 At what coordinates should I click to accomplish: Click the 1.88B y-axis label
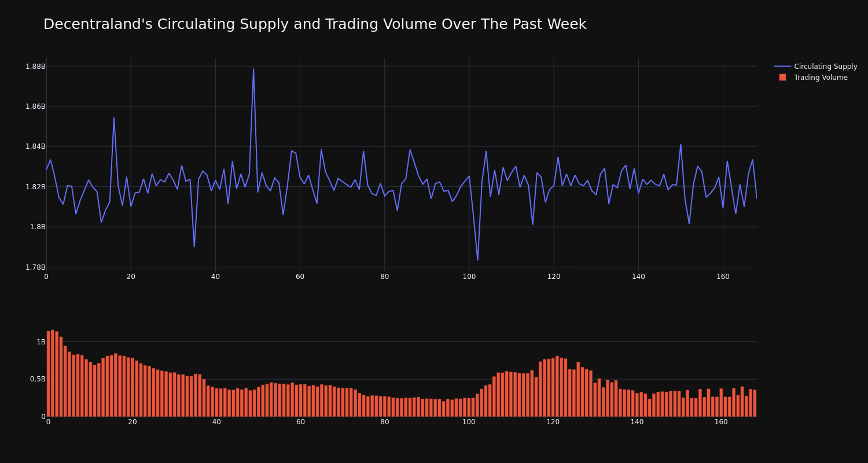point(35,67)
